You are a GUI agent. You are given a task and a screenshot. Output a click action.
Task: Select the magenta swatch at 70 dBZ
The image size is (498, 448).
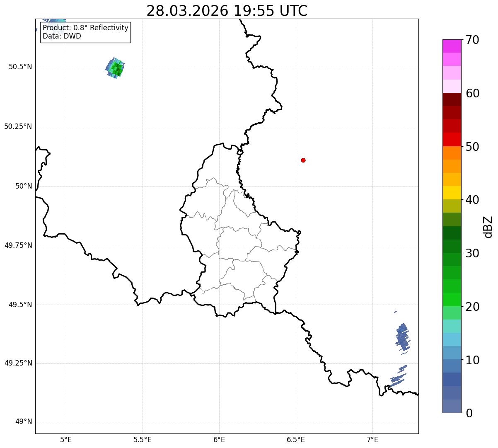[x=452, y=46]
